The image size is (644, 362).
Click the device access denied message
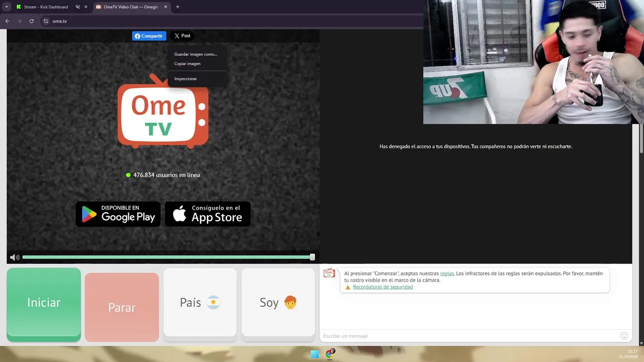click(x=475, y=146)
